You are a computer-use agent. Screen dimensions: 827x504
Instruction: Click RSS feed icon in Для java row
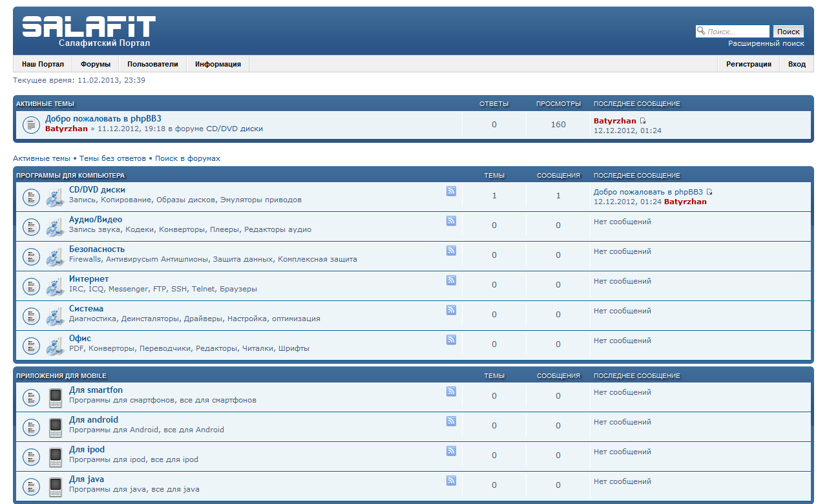tap(451, 481)
